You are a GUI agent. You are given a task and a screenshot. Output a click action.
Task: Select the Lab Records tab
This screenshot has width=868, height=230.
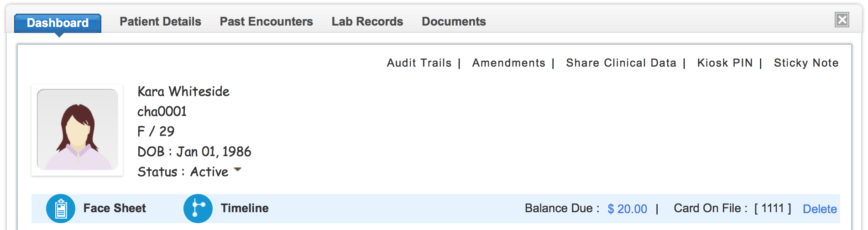[x=367, y=21]
